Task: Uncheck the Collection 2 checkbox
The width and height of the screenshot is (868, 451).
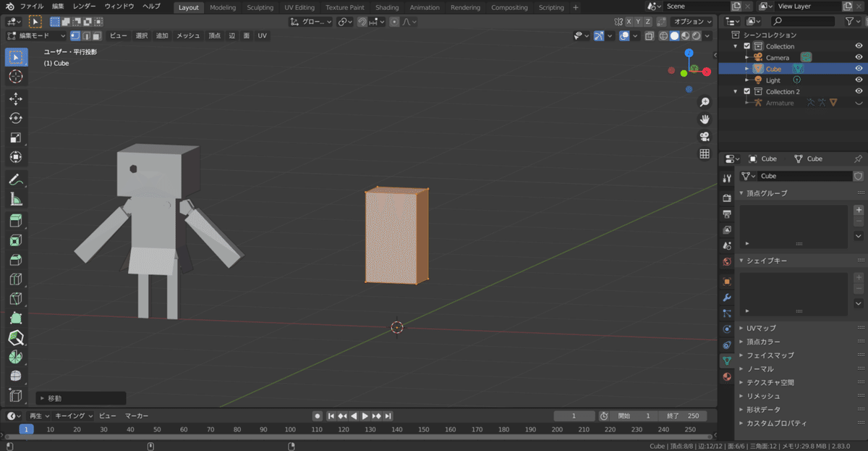Action: point(746,91)
